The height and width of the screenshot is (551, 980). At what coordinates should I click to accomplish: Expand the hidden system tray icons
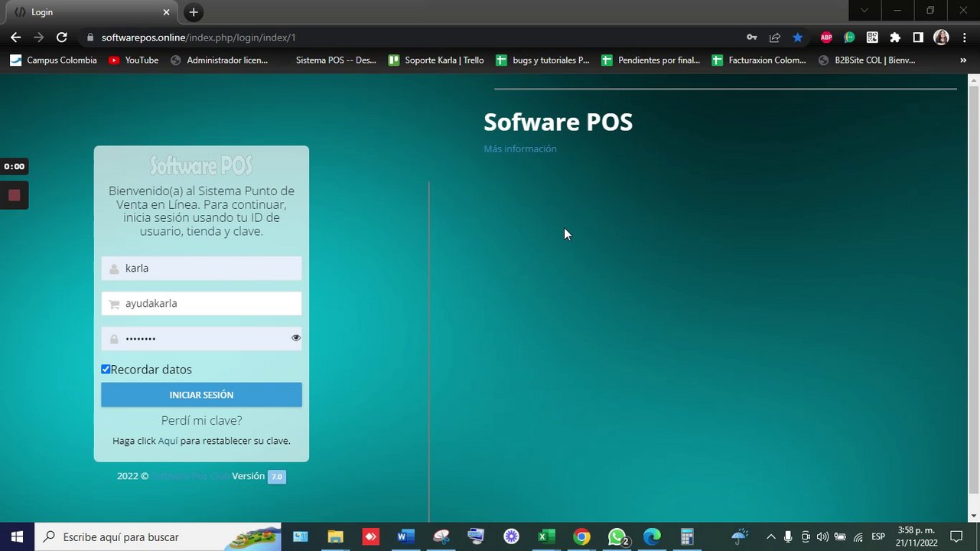pyautogui.click(x=770, y=536)
